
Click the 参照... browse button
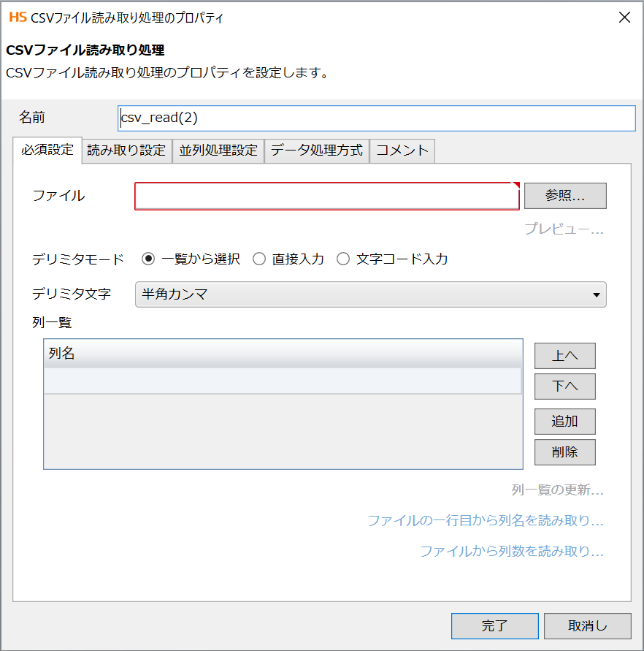pos(565,196)
